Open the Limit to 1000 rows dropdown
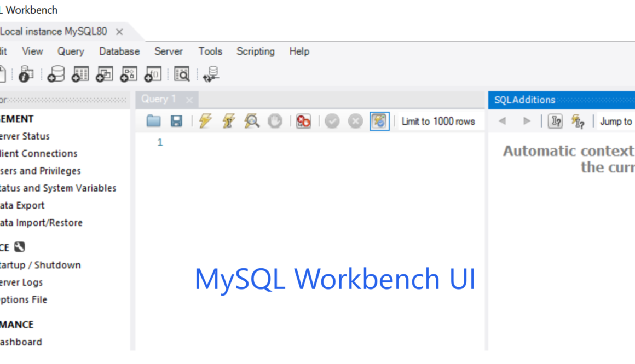Viewport: 635px width, 364px height. (438, 121)
